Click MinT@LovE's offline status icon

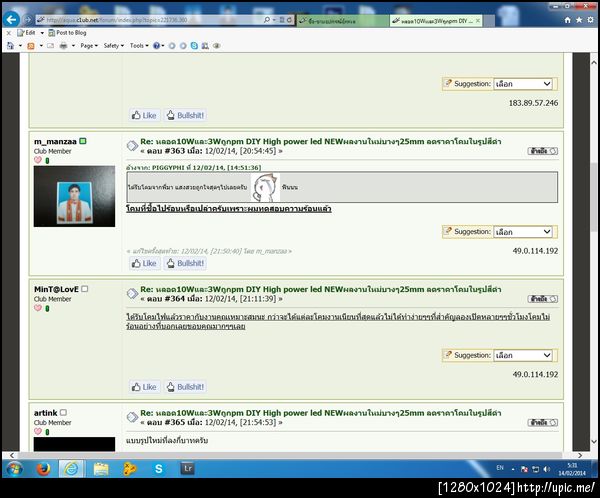click(85, 289)
